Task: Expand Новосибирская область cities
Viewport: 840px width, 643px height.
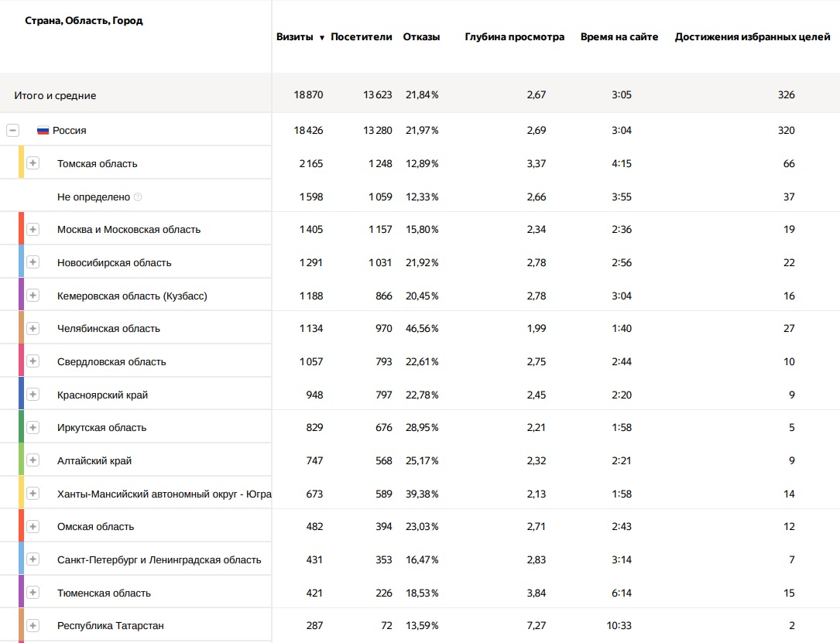Action: point(33,262)
